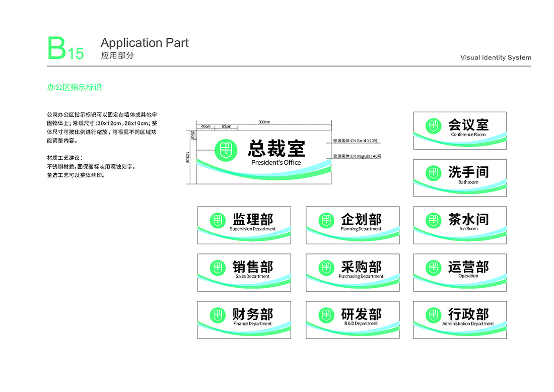Select the logo icon beside 运营部 Operation
The height and width of the screenshot is (392, 554).
(433, 268)
